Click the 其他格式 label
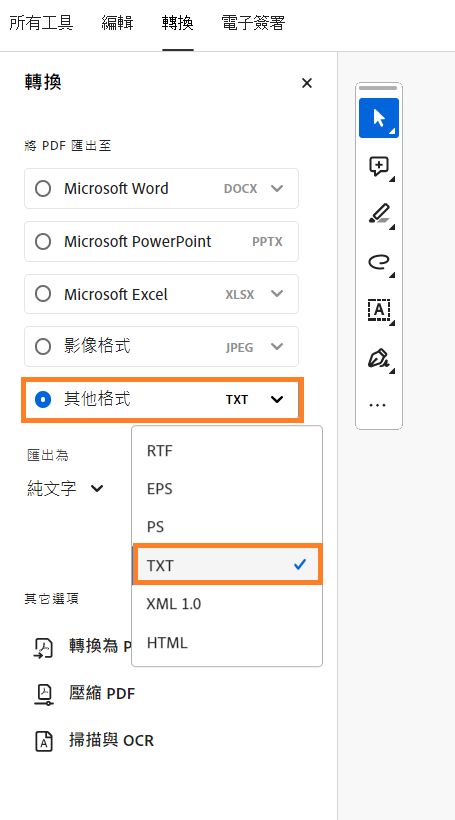The width and height of the screenshot is (455, 820). (x=97, y=400)
